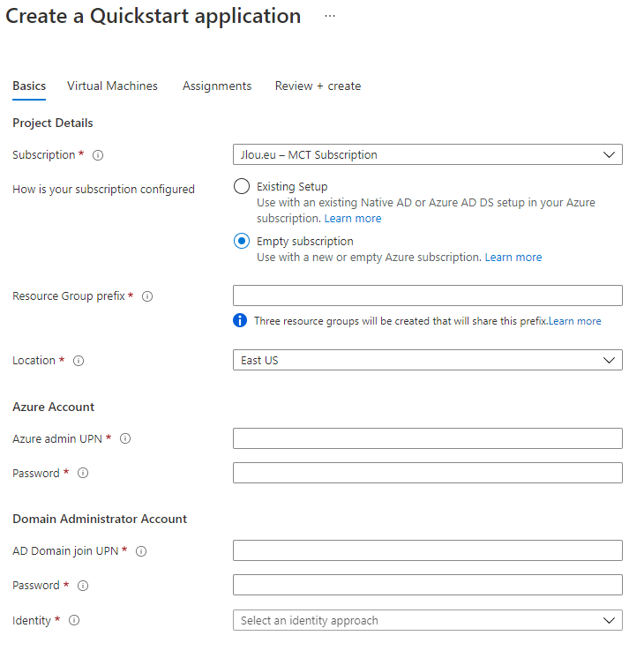The height and width of the screenshot is (658, 644).
Task: Click the Resource Group prefix text field
Action: [427, 295]
